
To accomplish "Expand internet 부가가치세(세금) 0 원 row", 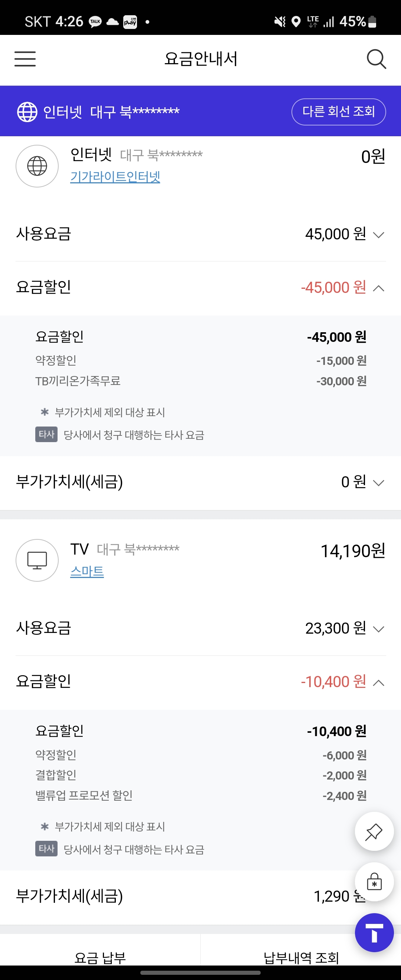I will pos(379,483).
